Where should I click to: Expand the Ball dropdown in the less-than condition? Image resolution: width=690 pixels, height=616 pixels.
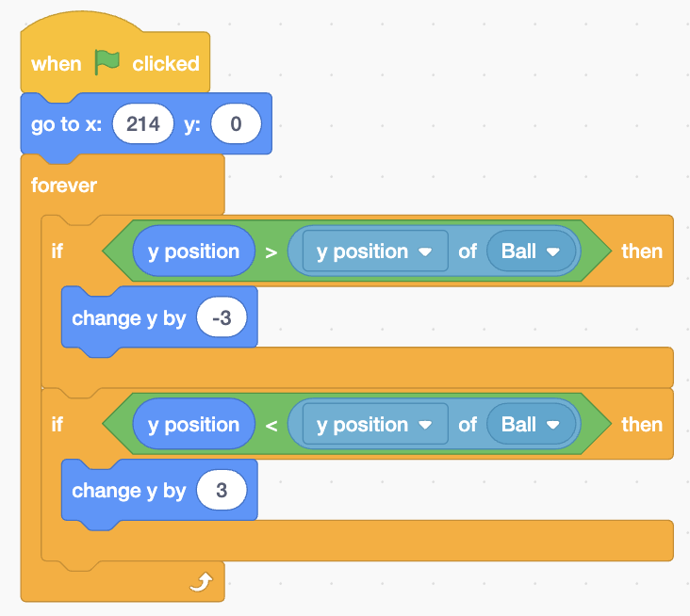553,425
